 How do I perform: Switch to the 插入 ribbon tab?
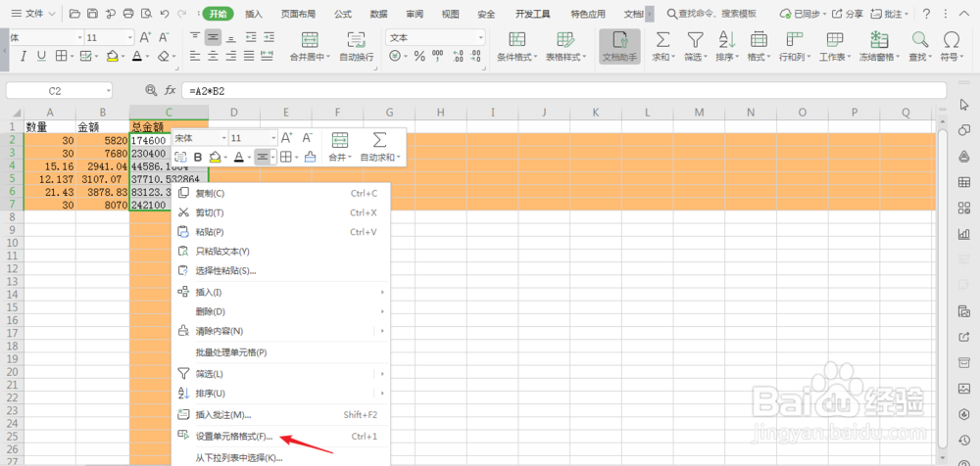point(254,14)
